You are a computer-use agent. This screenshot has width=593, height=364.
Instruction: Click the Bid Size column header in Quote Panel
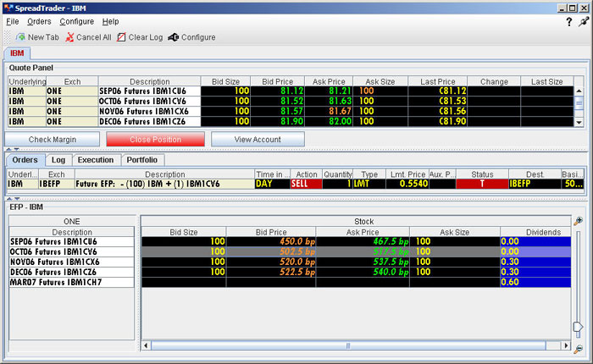pyautogui.click(x=226, y=81)
